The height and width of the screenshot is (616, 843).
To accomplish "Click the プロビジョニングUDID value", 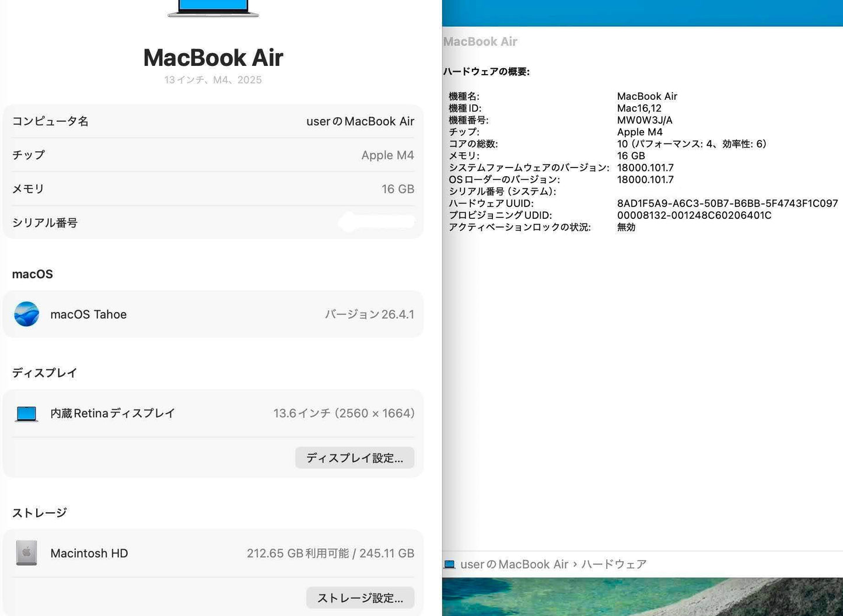I will click(694, 215).
